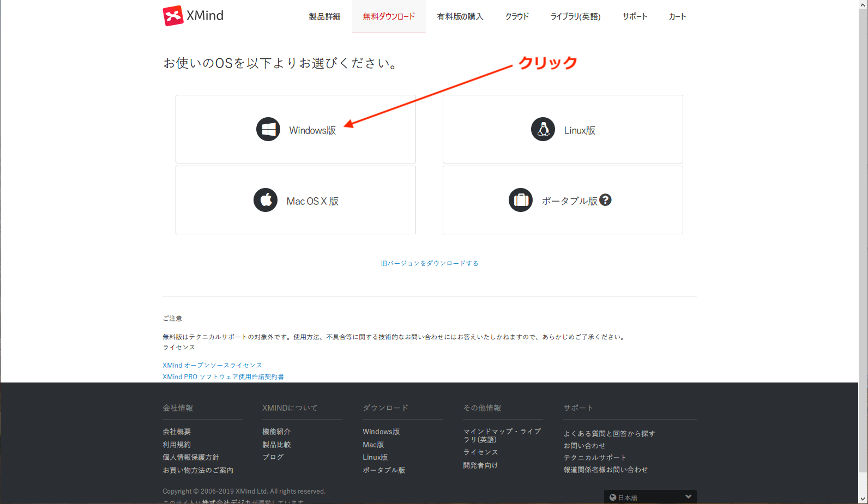Screen dimensions: 868x504
Task: Choose the Windows版 download card
Action: (x=296, y=129)
